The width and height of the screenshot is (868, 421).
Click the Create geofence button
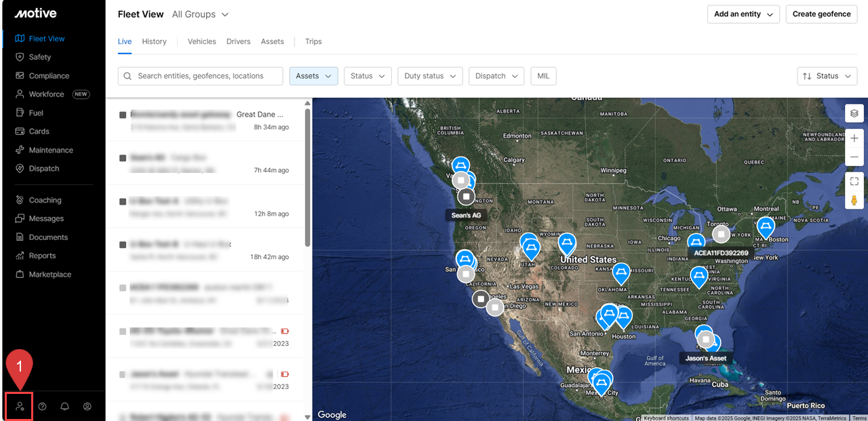(x=821, y=14)
